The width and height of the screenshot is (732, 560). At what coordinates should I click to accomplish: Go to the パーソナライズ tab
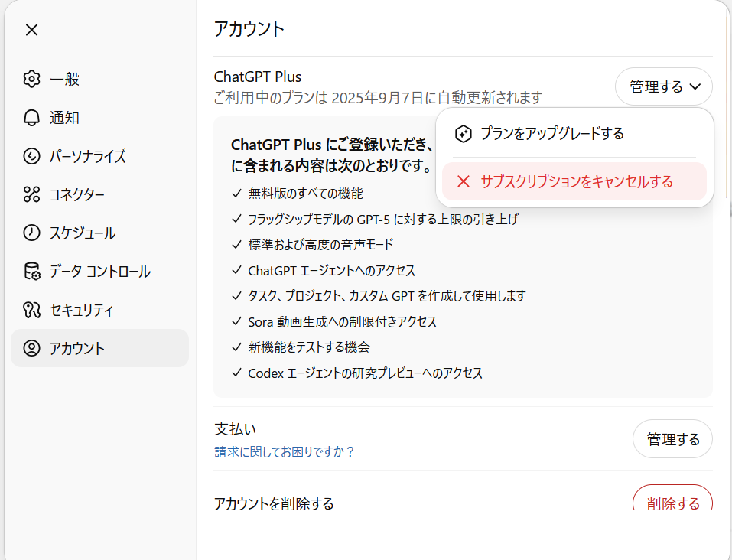pyautogui.click(x=100, y=156)
